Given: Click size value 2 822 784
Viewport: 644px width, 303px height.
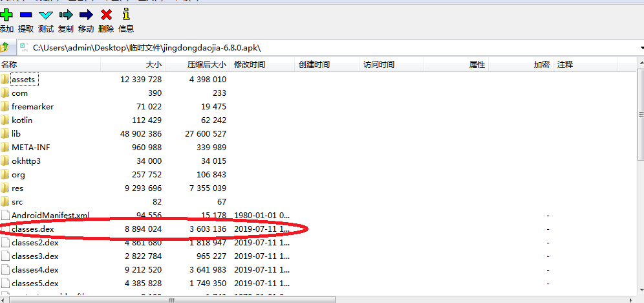Looking at the screenshot, I should (144, 256).
